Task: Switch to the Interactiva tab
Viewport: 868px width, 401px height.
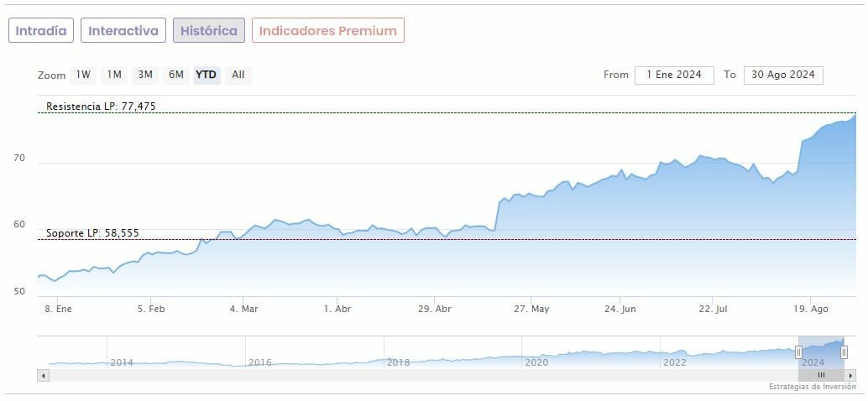Action: click(123, 30)
